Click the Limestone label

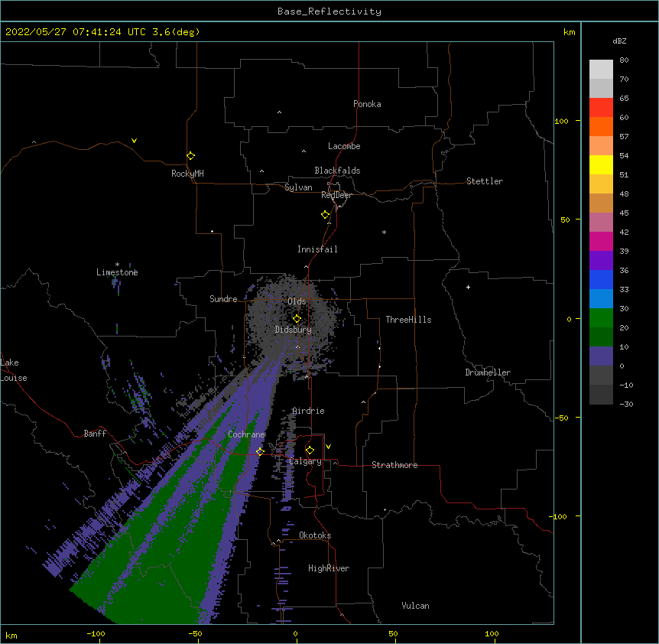(x=117, y=272)
